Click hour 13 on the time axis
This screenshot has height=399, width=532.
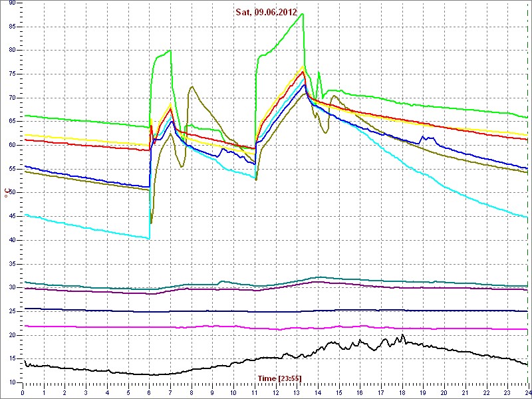coord(297,392)
